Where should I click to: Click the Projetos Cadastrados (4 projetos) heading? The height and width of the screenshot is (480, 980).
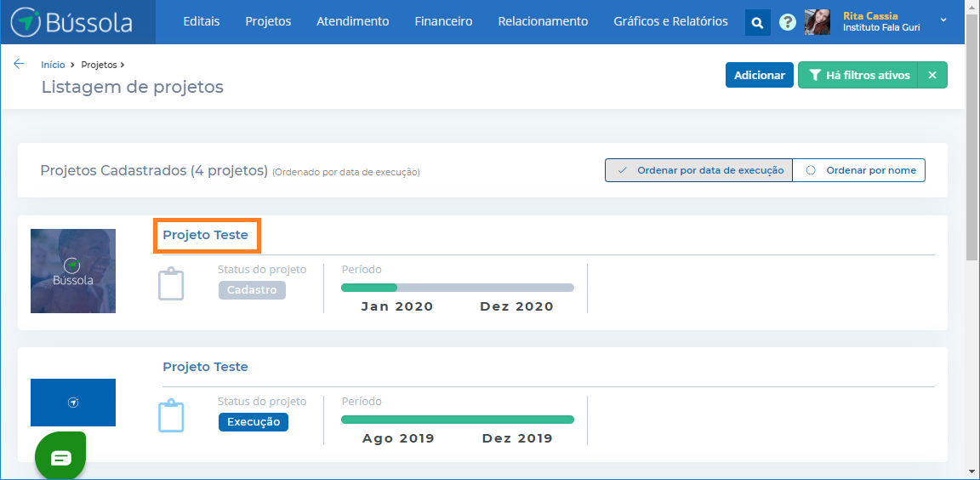[x=154, y=170]
